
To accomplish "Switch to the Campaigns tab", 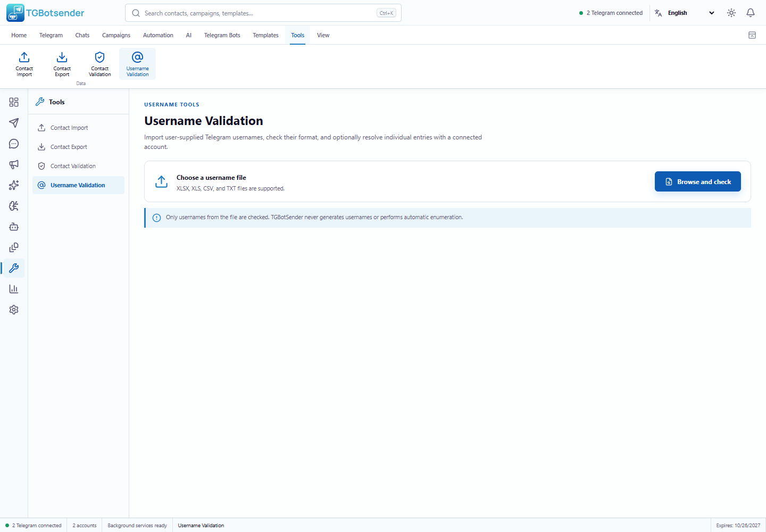I will coord(116,35).
